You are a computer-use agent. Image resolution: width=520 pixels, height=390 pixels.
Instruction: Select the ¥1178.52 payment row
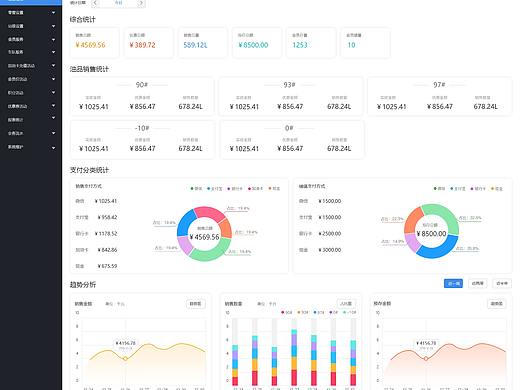96,234
